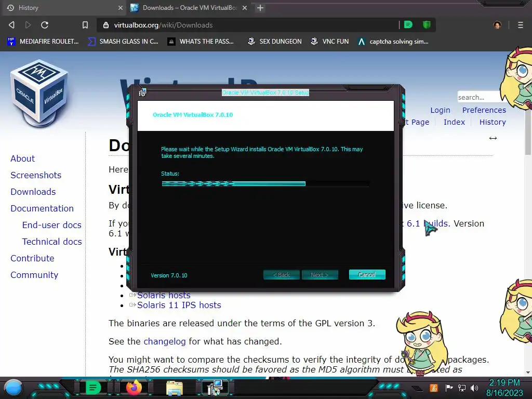This screenshot has width=532, height=399.
Task: Click the double-arrow width toggle icon
Action: click(493, 138)
